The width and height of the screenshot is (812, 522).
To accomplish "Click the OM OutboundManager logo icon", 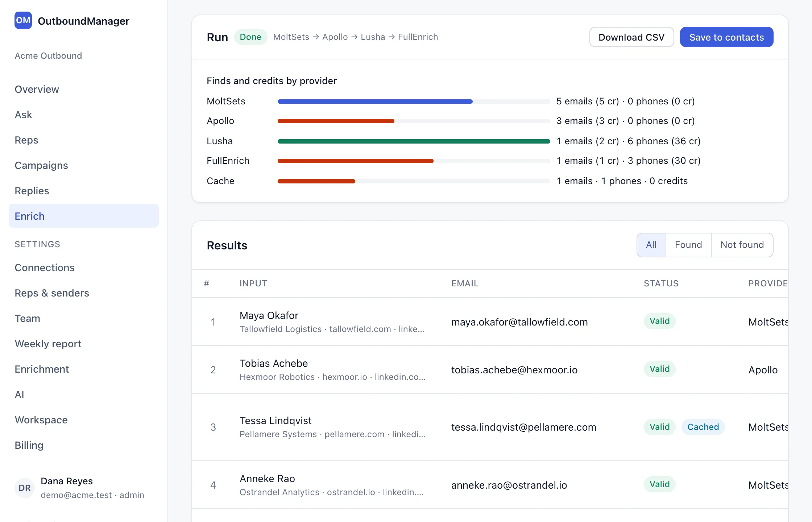I will [23, 20].
